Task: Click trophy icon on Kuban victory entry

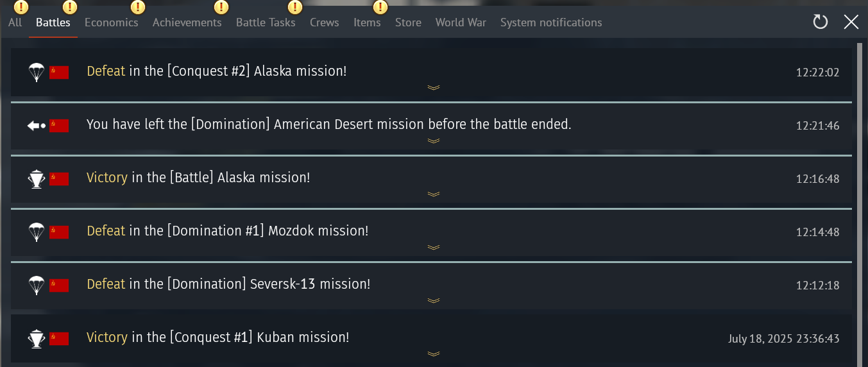Action: pyautogui.click(x=37, y=338)
